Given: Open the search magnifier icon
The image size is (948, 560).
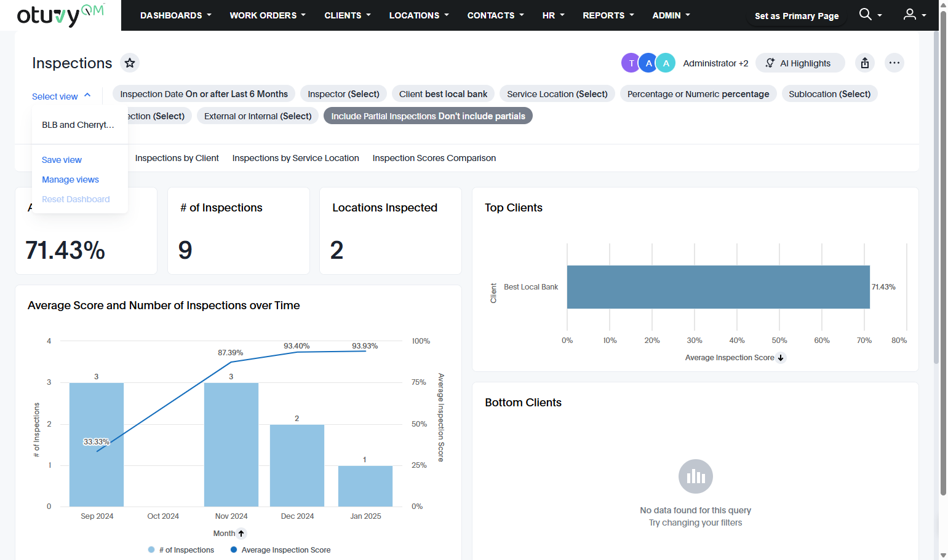Looking at the screenshot, I should 866,14.
